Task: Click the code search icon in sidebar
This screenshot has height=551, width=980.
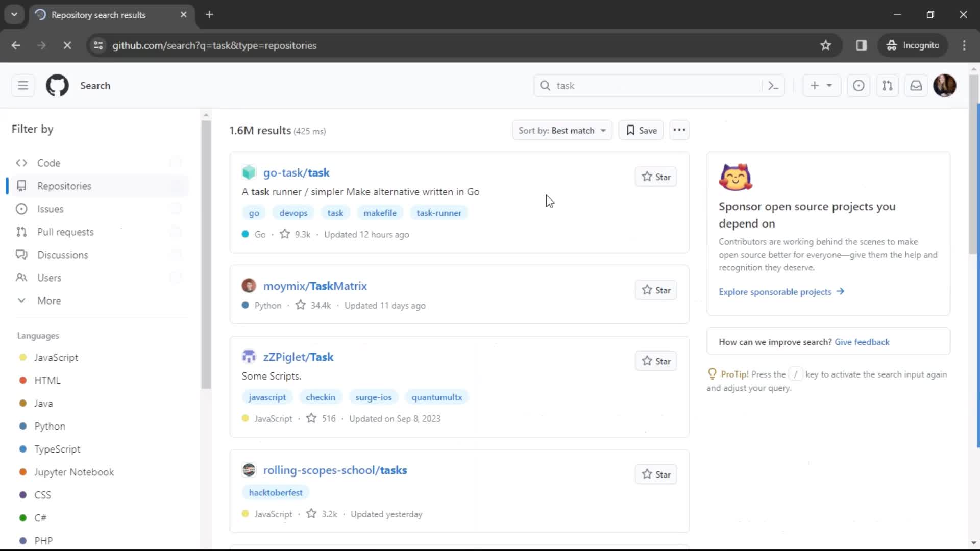Action: click(x=21, y=163)
